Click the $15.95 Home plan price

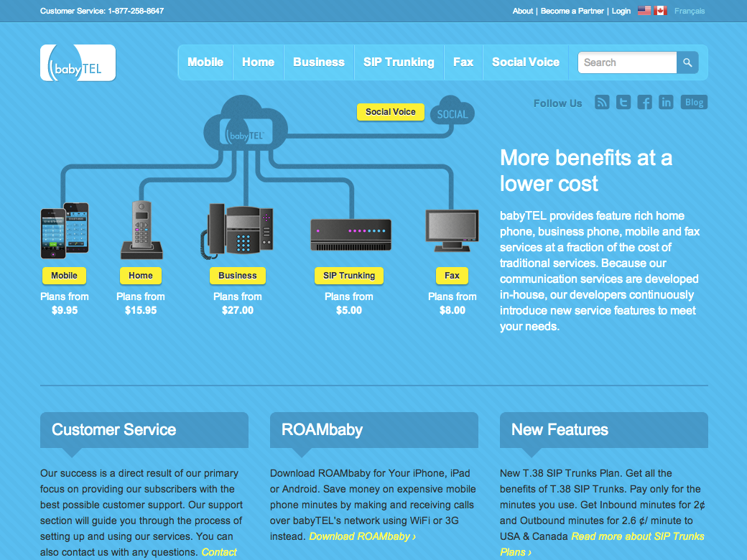141,310
